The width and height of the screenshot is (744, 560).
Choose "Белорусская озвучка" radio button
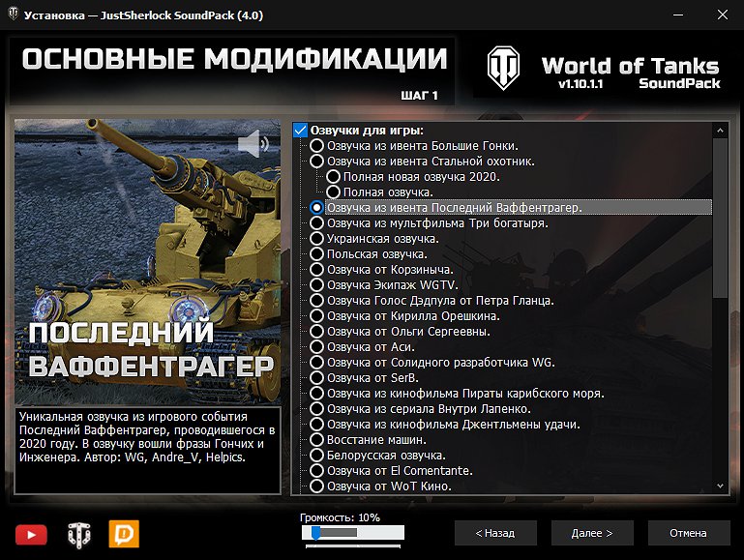click(x=317, y=456)
